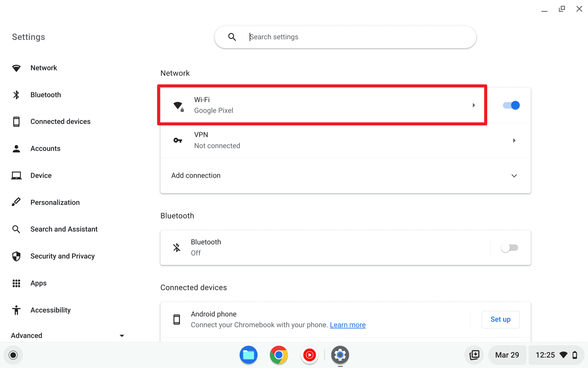This screenshot has height=368, width=588.
Task: Turn on the Bluetooth toggle
Action: click(x=510, y=247)
